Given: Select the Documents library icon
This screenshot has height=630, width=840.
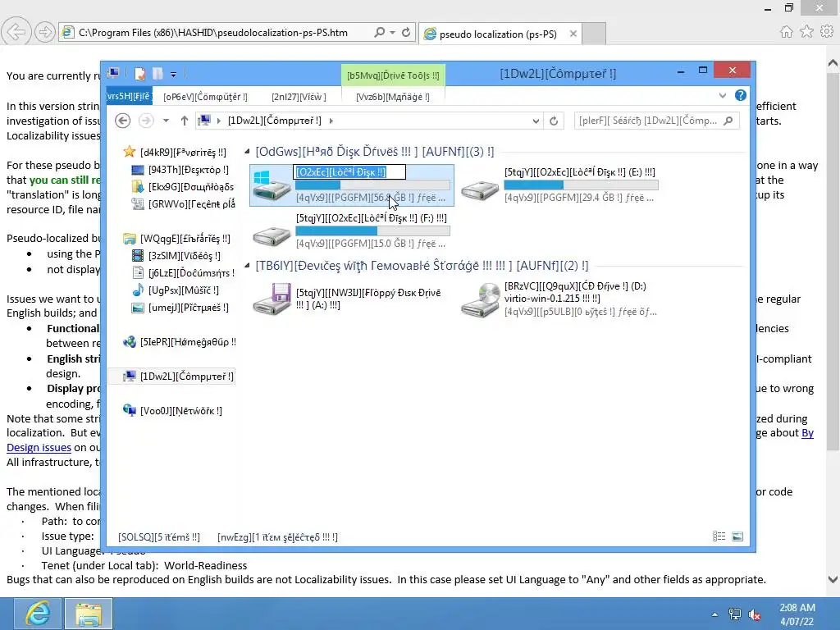Looking at the screenshot, I should click(138, 272).
